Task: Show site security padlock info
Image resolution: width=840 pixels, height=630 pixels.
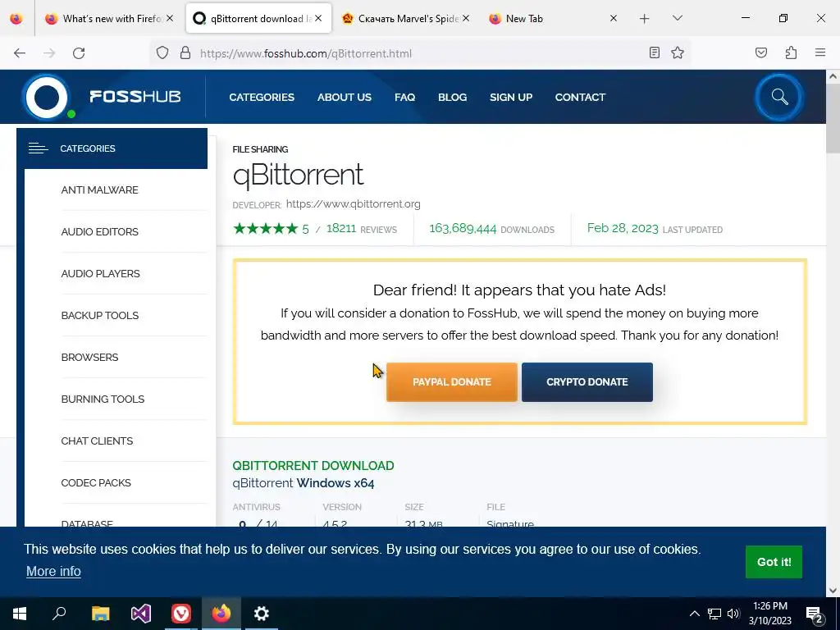Action: 185,53
